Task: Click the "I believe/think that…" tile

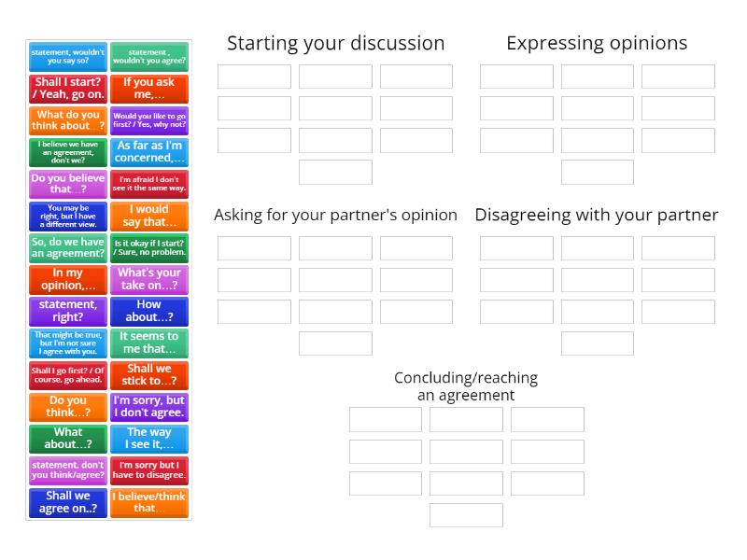Action: [x=149, y=503]
